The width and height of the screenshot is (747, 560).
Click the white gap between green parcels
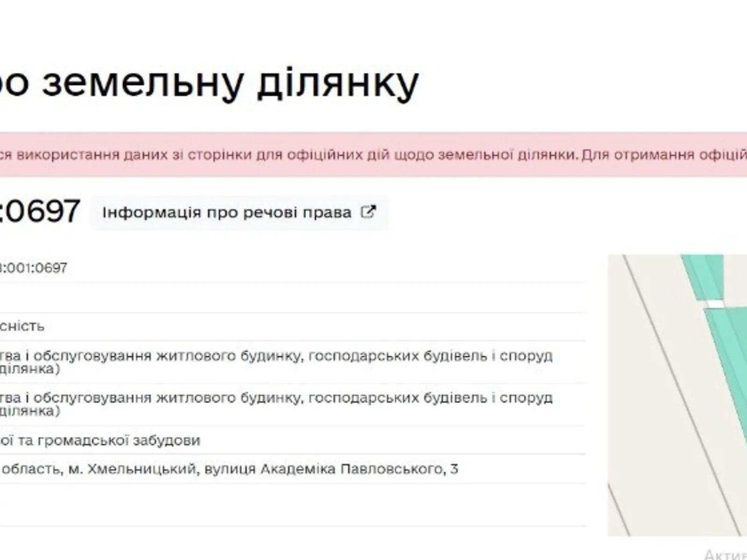714,304
